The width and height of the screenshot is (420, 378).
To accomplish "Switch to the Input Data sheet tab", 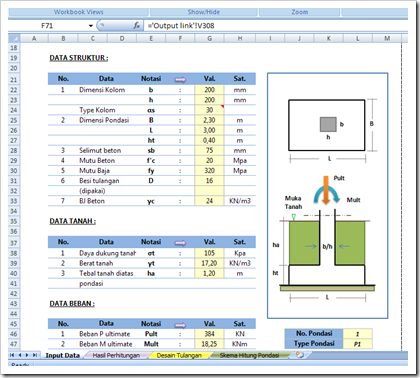I will point(62,355).
